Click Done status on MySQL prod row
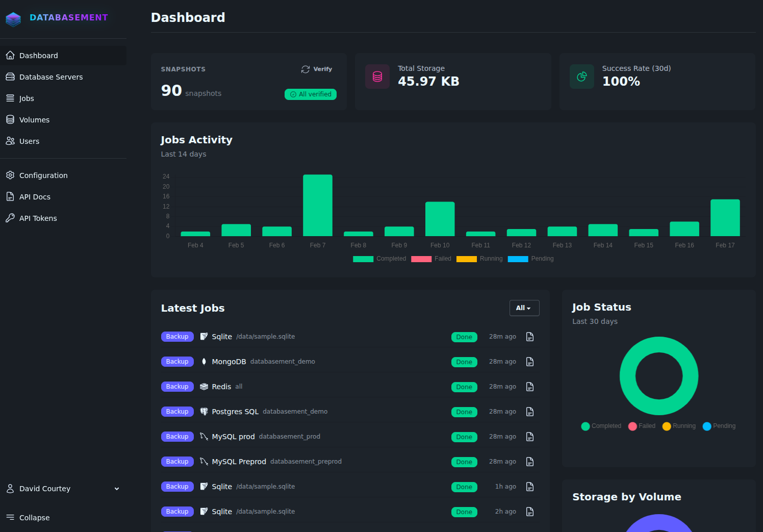Image resolution: width=763 pixels, height=532 pixels. point(464,437)
